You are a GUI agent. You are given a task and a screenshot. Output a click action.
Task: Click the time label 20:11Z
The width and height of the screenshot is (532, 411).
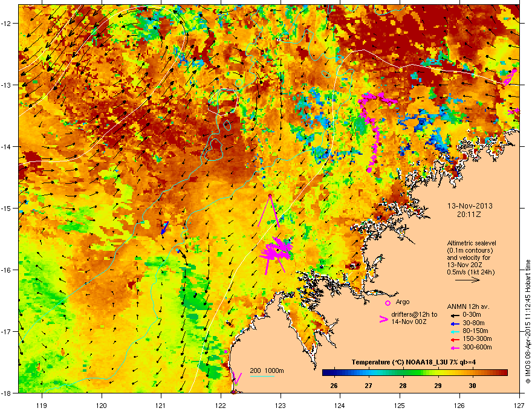(469, 215)
